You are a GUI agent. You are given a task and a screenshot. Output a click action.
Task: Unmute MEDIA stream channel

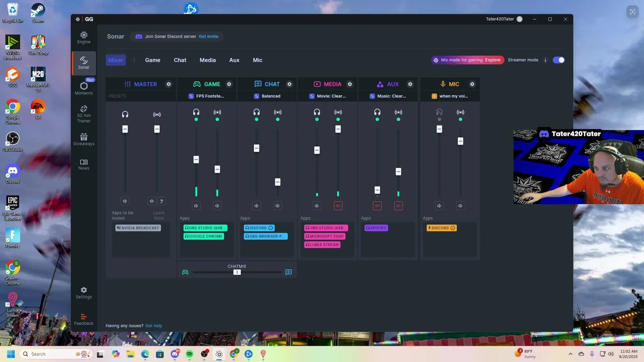(x=338, y=206)
